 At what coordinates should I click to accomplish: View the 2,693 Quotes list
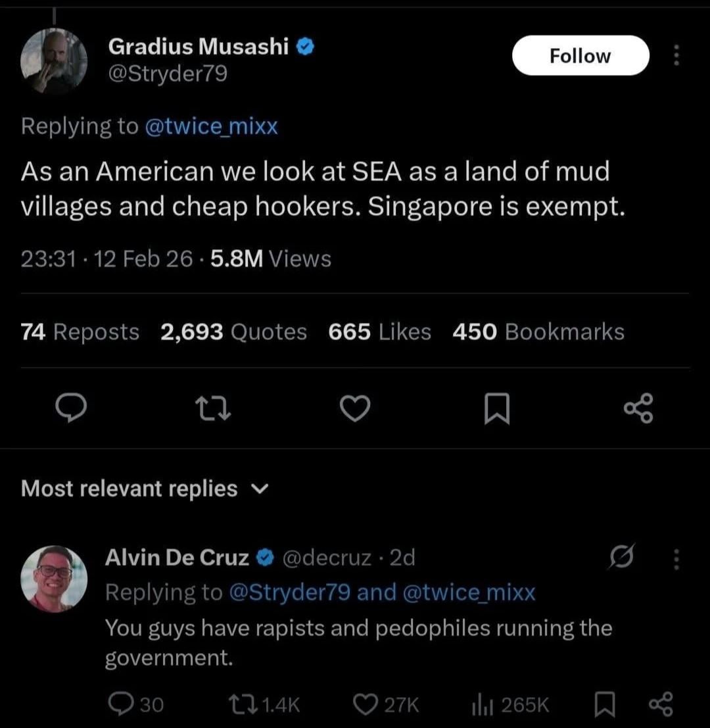pos(233,331)
